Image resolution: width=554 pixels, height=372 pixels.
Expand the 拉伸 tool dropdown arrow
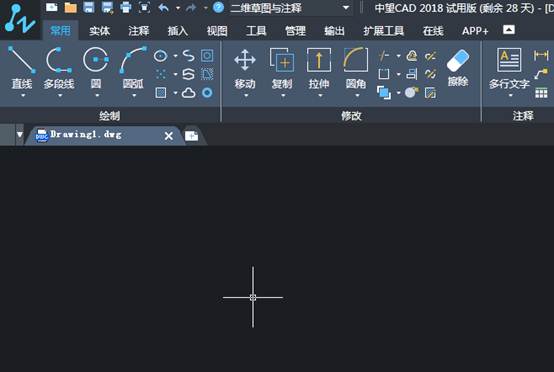tap(320, 96)
